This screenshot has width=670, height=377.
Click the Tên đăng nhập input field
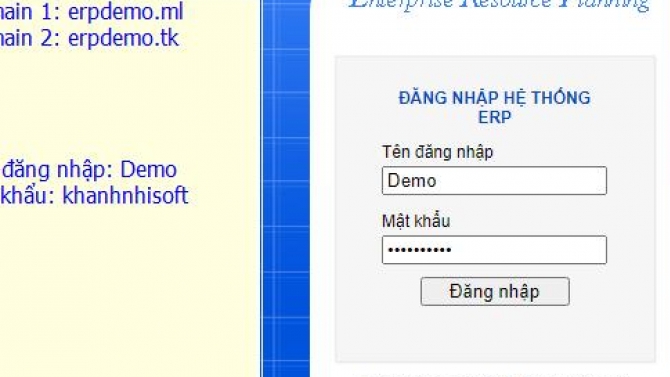point(494,181)
